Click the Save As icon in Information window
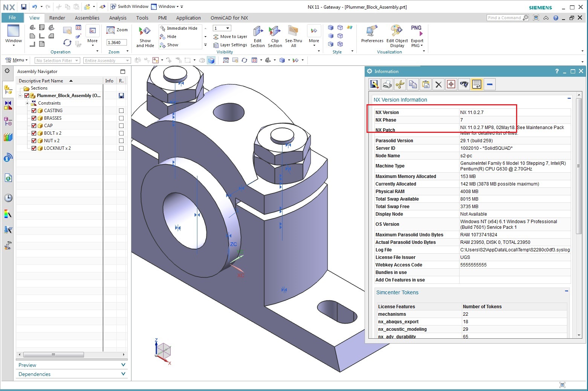This screenshot has width=588, height=391. point(374,84)
